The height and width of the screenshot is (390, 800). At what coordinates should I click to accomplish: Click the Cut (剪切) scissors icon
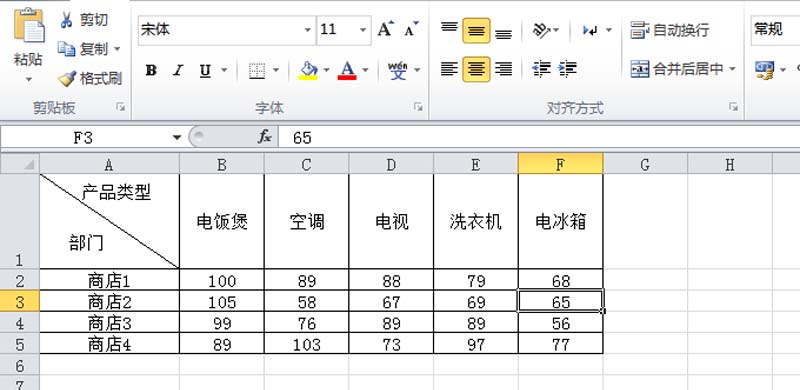point(67,20)
